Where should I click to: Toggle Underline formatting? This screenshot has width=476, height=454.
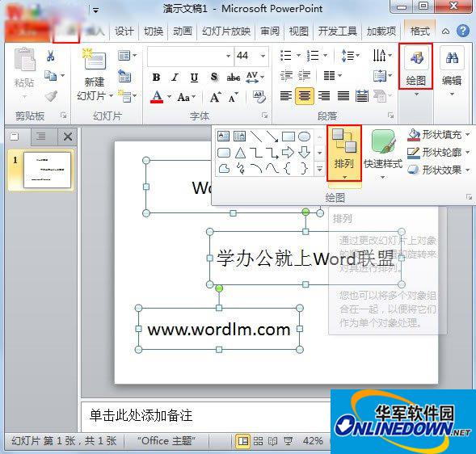pos(194,78)
